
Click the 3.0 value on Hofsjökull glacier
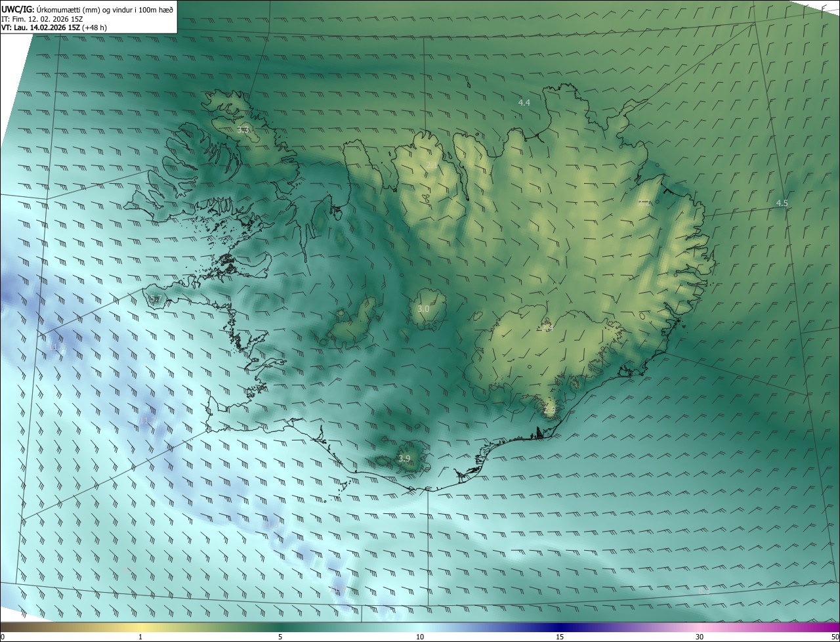click(x=423, y=309)
